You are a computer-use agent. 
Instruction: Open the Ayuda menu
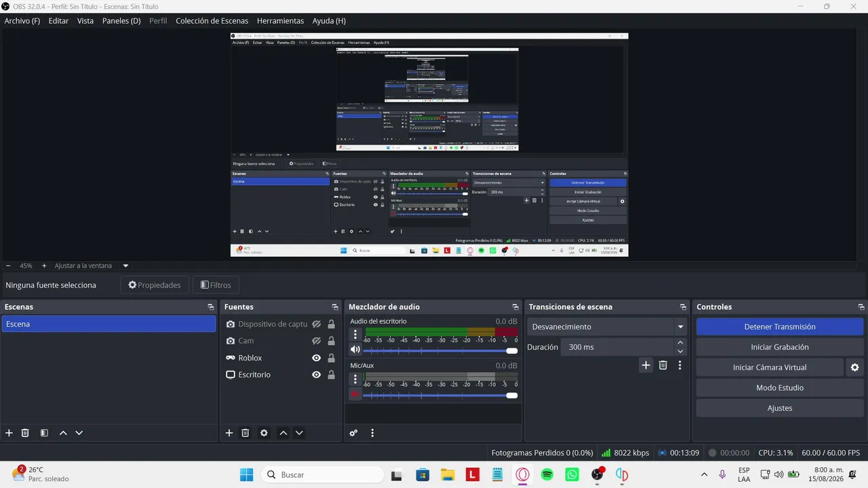coord(329,21)
